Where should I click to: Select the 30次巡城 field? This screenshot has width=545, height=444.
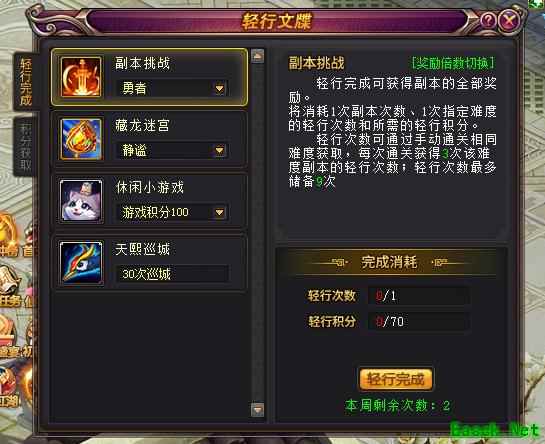pyautogui.click(x=173, y=274)
